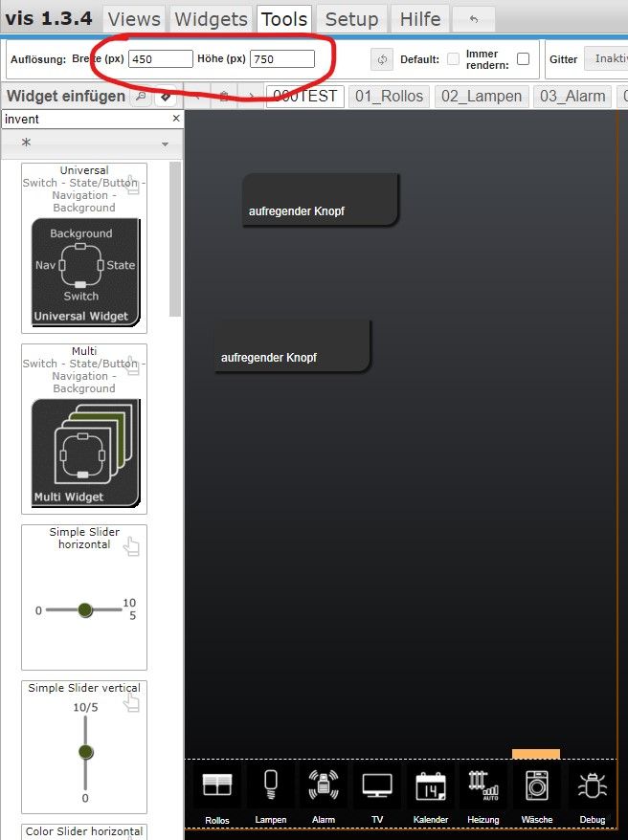Clear the 'invent' widget filter with the x
This screenshot has width=628, height=840.
(176, 119)
